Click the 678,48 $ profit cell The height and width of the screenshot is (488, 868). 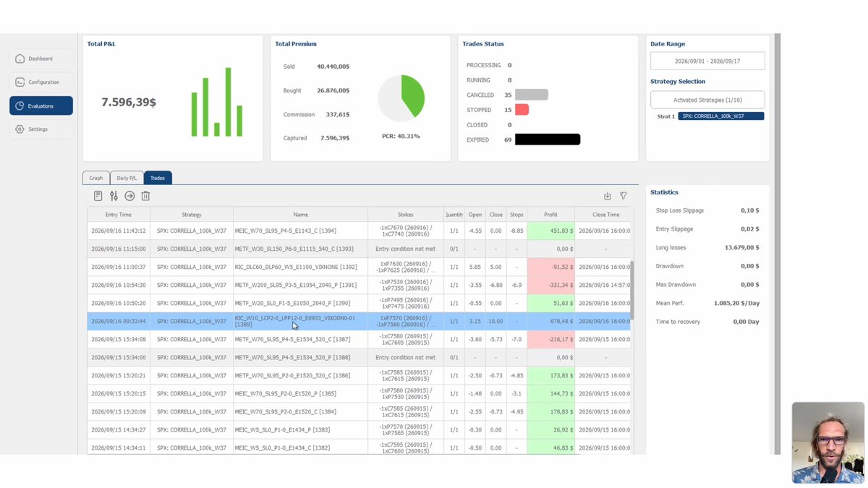(x=551, y=321)
